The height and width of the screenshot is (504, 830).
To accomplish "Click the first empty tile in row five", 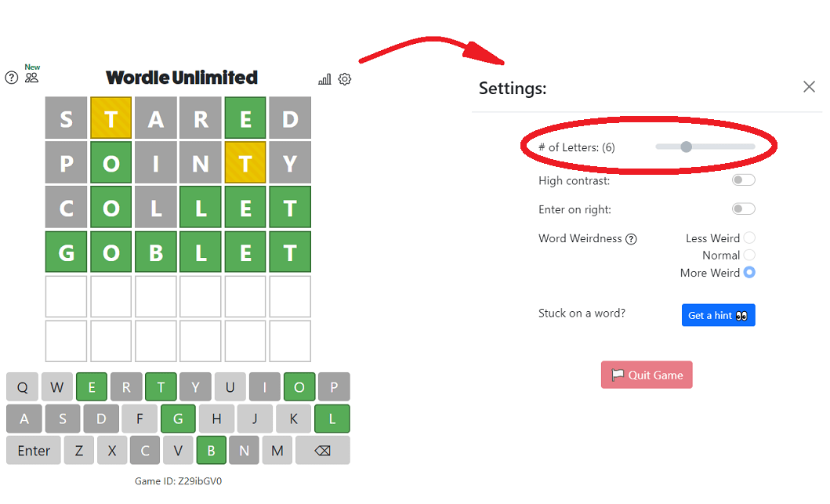I will 66,296.
